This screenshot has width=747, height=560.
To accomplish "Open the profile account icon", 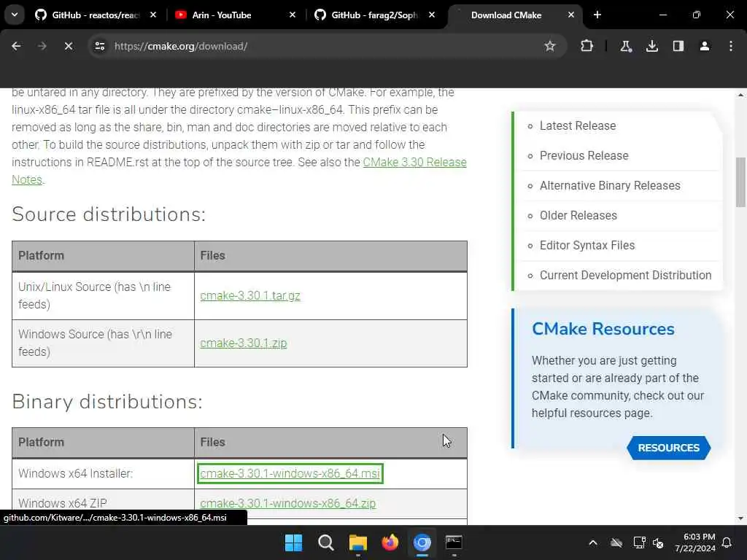I will (x=705, y=46).
